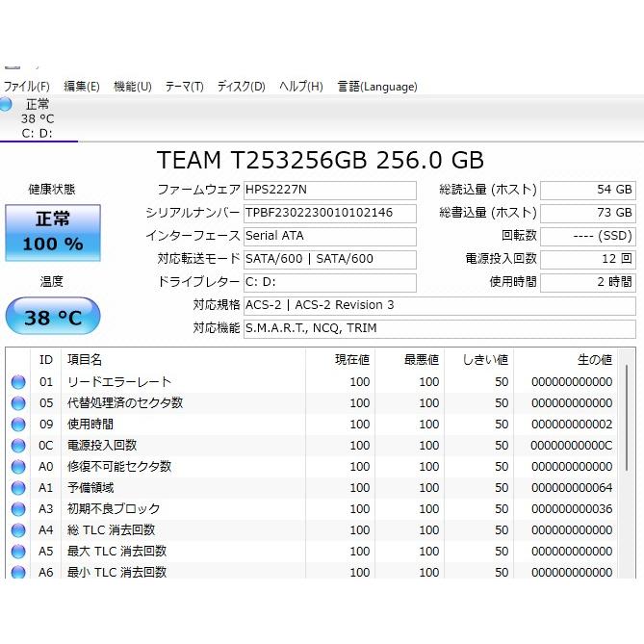The height and width of the screenshot is (644, 644).
Task: Click the status icon for attribute A0
Action: [x=18, y=467]
